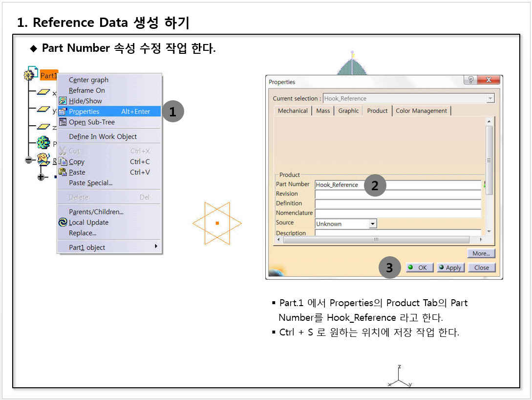Click the Copy icon in context menu
The image size is (532, 400).
63,161
